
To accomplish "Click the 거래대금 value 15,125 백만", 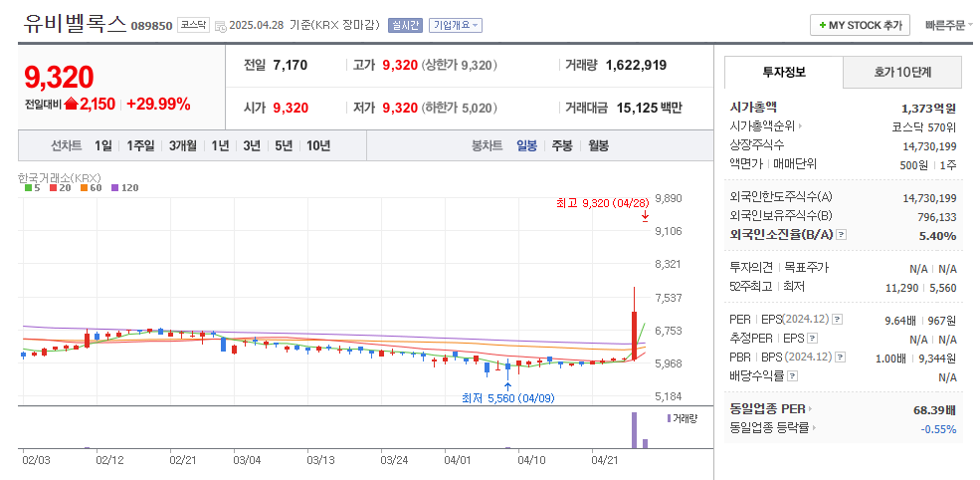I will tap(650, 108).
